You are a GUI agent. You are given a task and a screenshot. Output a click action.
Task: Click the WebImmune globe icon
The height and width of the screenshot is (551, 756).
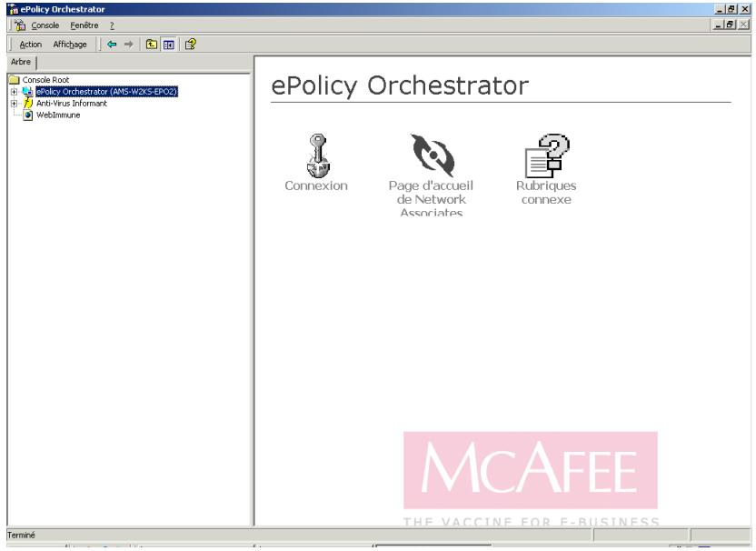tap(28, 115)
